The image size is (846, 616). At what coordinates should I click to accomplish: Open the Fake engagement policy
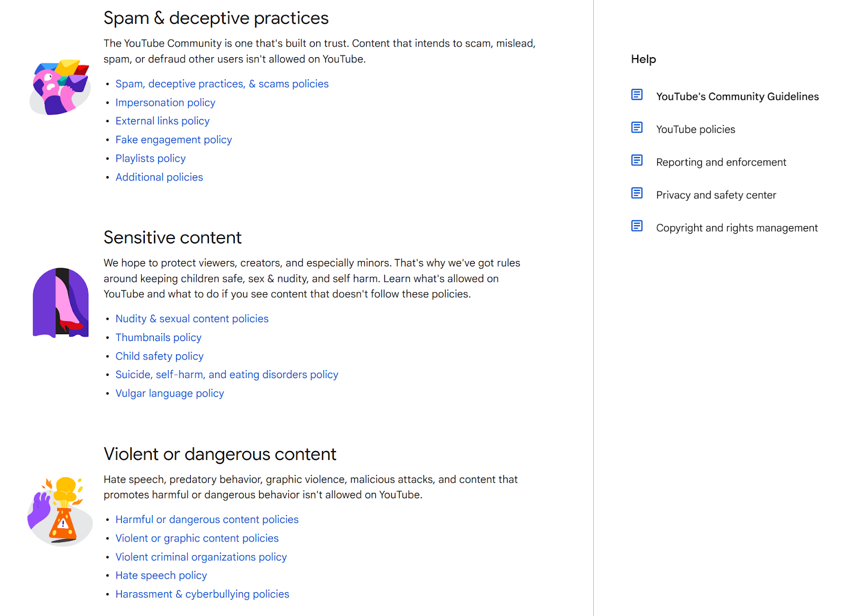pyautogui.click(x=173, y=140)
